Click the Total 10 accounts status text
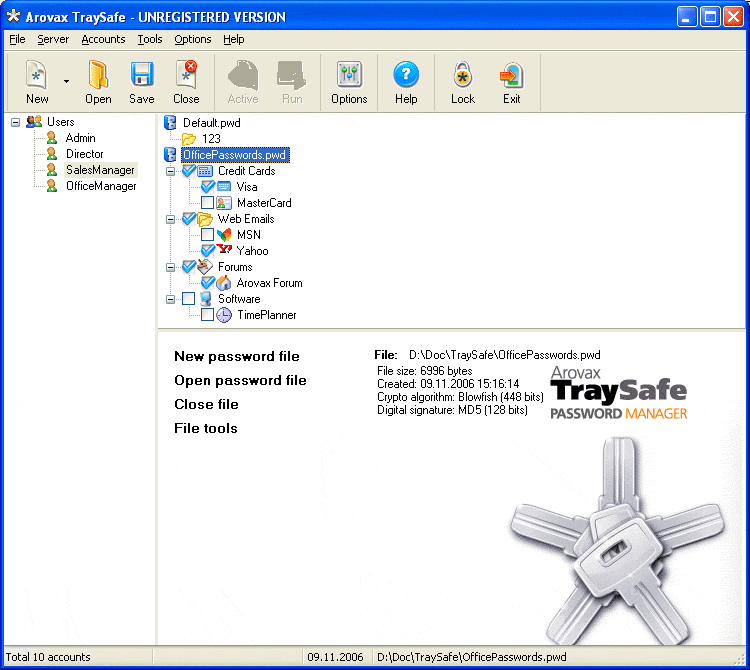Viewport: 750px width, 670px height. click(x=48, y=657)
